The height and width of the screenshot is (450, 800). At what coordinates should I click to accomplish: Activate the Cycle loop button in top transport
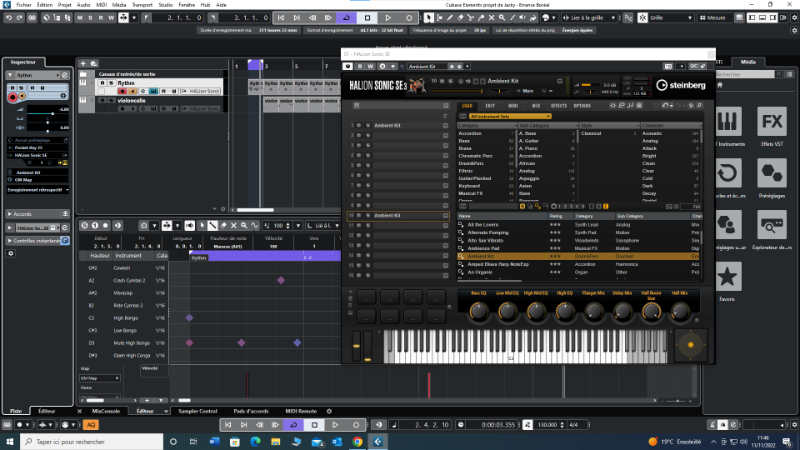tap(345, 18)
